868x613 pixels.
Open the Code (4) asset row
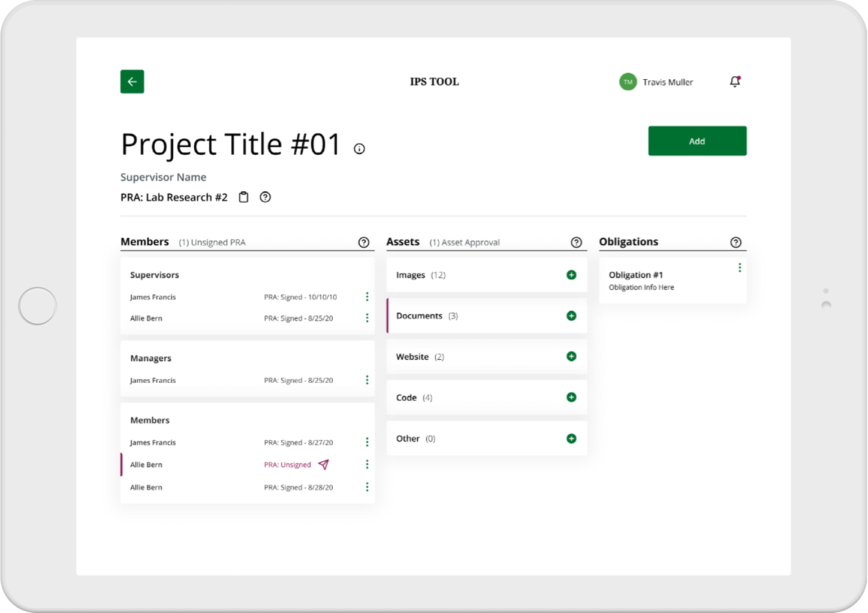pyautogui.click(x=487, y=397)
